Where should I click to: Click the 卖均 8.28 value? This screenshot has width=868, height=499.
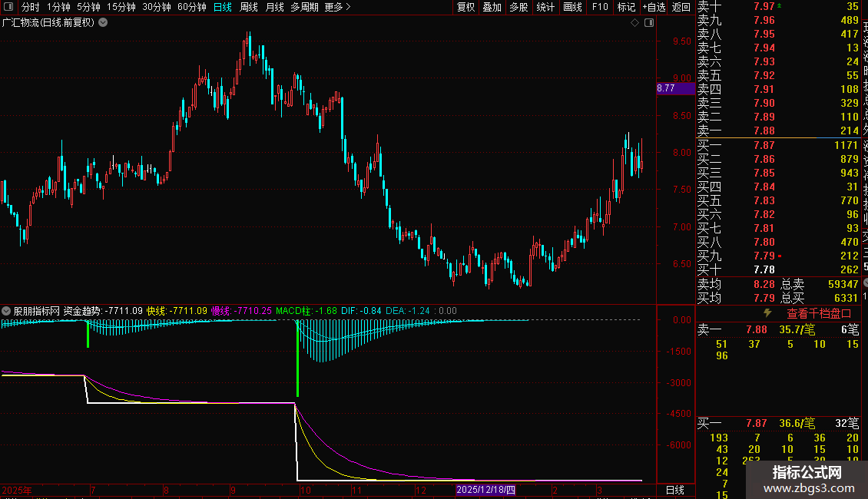[x=764, y=284]
